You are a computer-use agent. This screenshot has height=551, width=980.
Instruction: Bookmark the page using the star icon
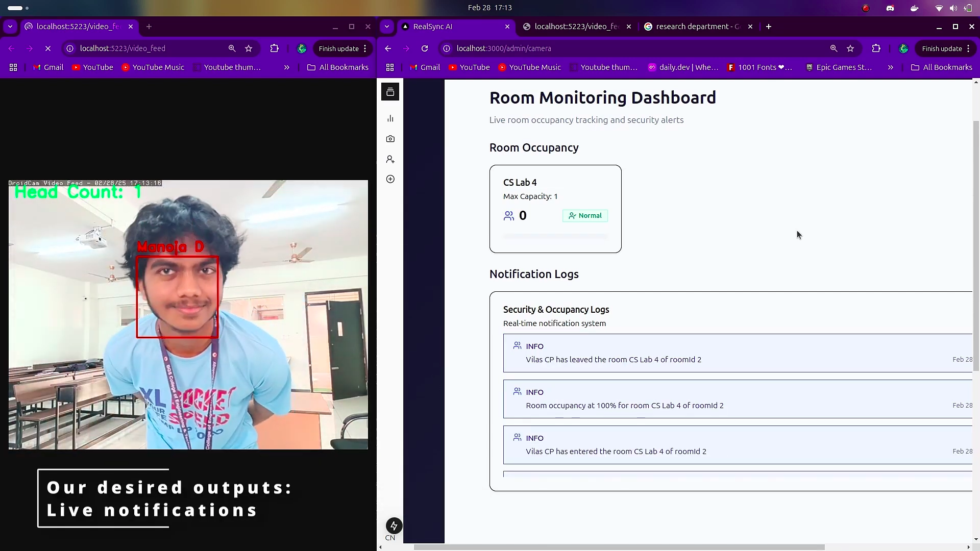coord(851,48)
